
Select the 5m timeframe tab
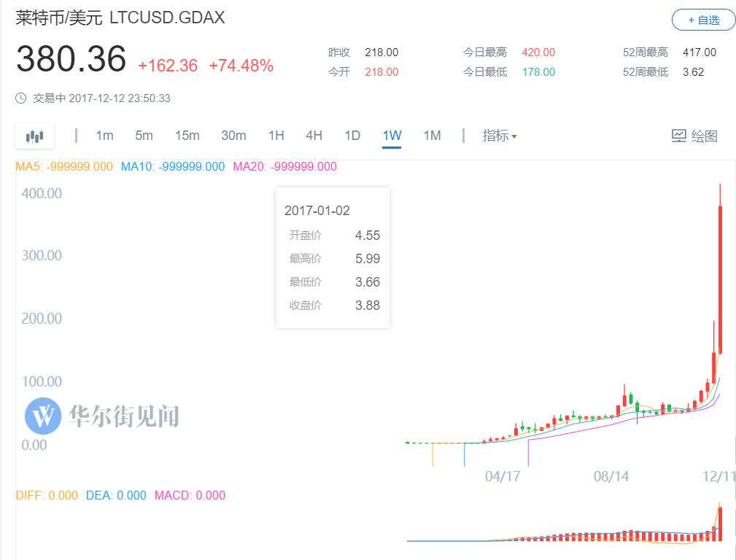pos(144,136)
